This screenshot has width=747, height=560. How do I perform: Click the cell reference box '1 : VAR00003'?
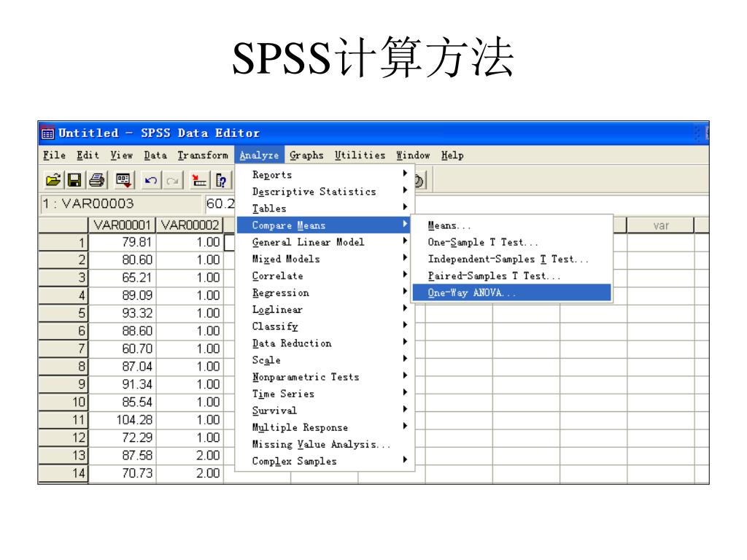tap(121, 204)
